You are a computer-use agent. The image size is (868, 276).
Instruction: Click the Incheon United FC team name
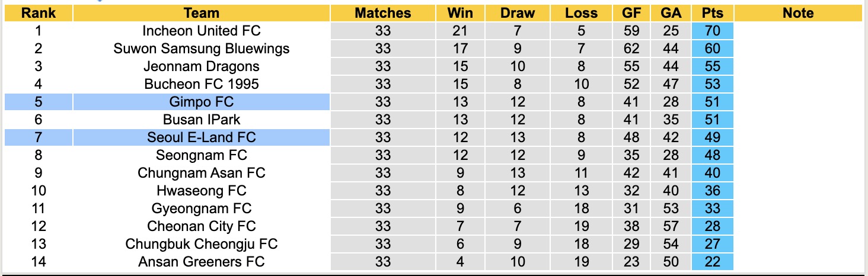pos(202,31)
